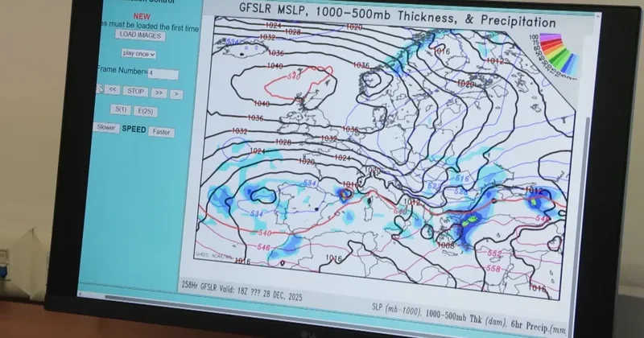Jump to end frame using E(25)

coord(146,111)
